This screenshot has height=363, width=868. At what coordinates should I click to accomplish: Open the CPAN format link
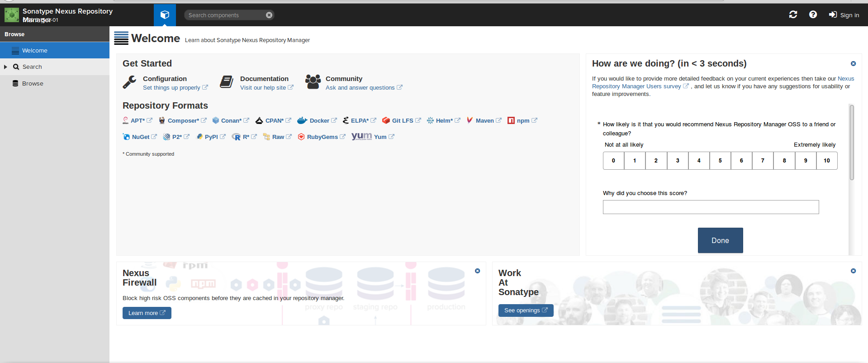coord(274,120)
